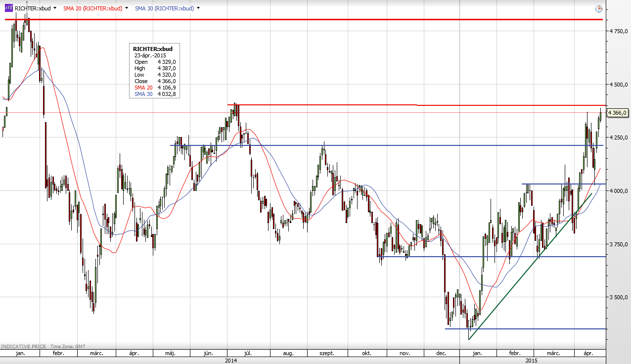The height and width of the screenshot is (364, 631).
Task: Click the 4 250,0 price axis label
Action: (618, 137)
